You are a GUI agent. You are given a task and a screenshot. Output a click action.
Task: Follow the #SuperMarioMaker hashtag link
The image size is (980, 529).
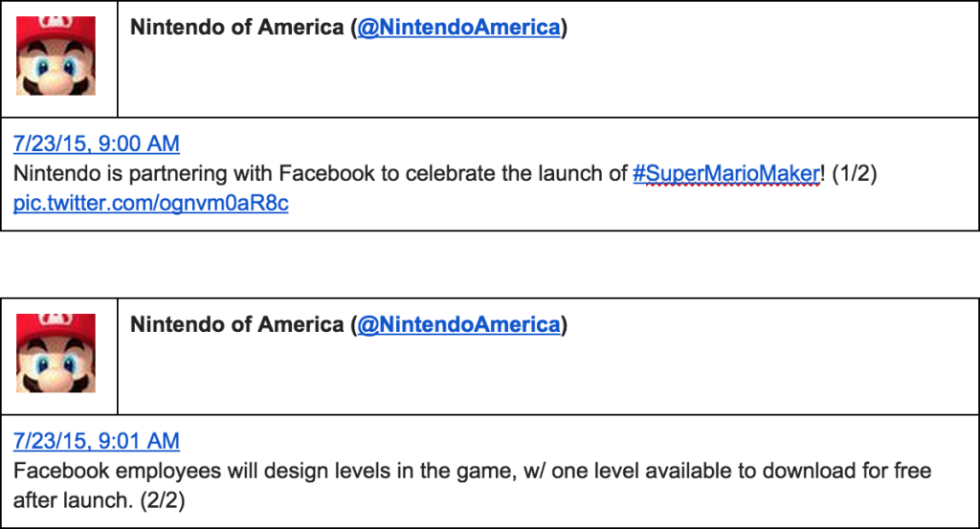coord(725,174)
